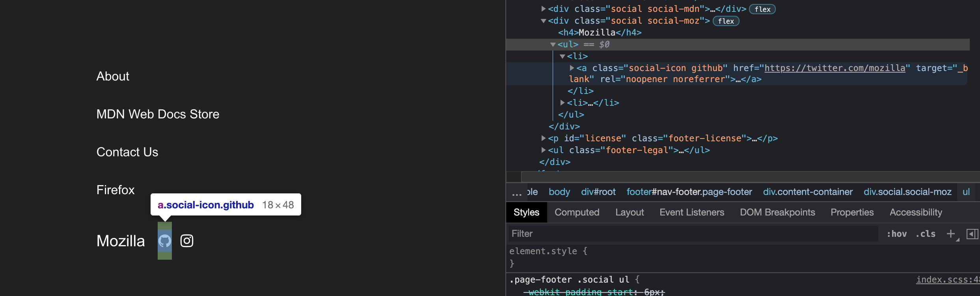Select div.social.social-moz breadcrumb
This screenshot has height=296, width=980.
907,192
